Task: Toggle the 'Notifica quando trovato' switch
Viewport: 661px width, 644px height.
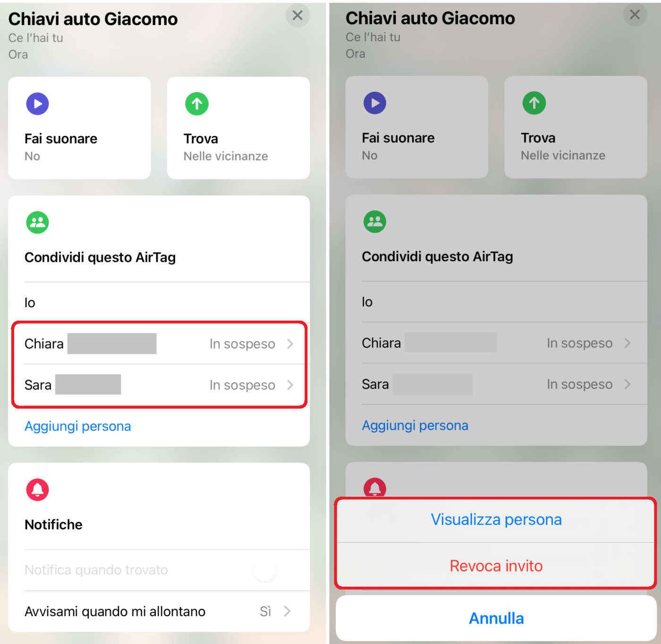Action: pyautogui.click(x=264, y=570)
